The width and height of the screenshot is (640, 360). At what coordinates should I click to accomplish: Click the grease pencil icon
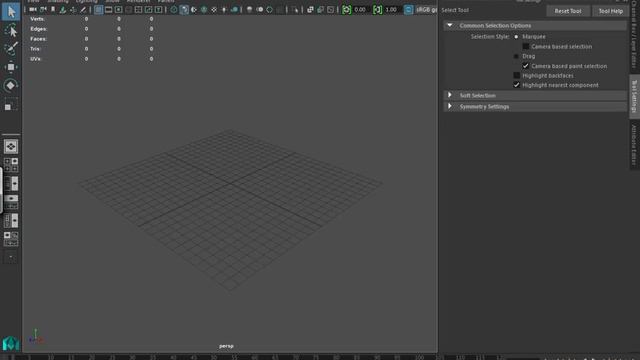click(83, 9)
